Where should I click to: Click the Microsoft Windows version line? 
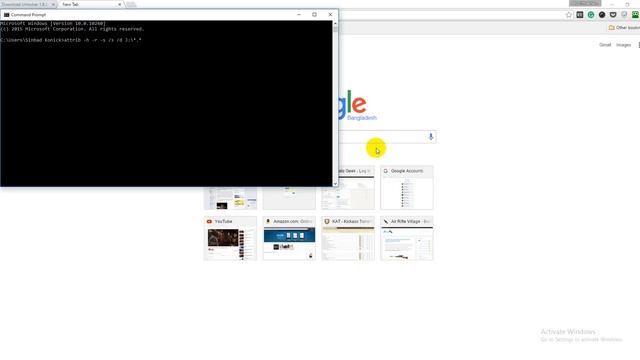[53, 24]
